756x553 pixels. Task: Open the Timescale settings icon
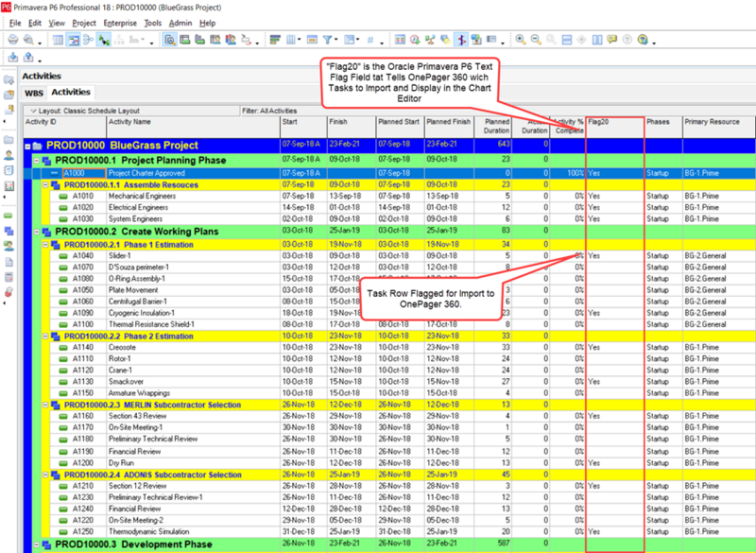[312, 40]
